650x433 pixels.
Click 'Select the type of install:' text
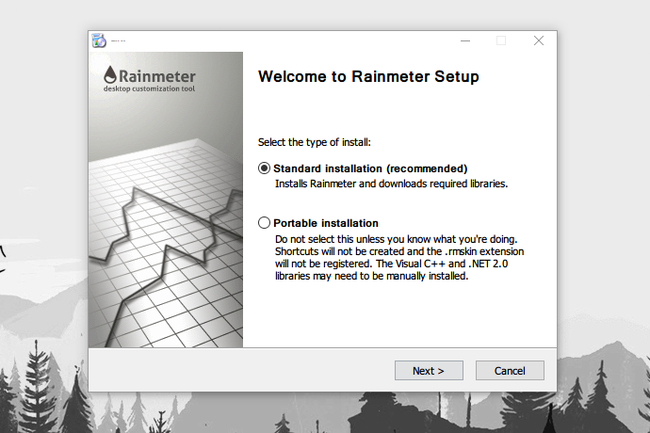tap(314, 143)
